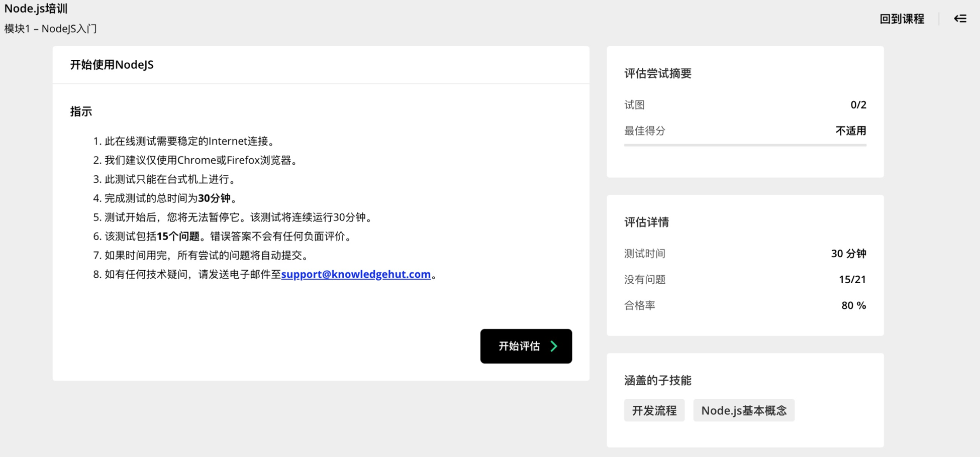Click the 指示 instructions heading

pyautogui.click(x=81, y=111)
